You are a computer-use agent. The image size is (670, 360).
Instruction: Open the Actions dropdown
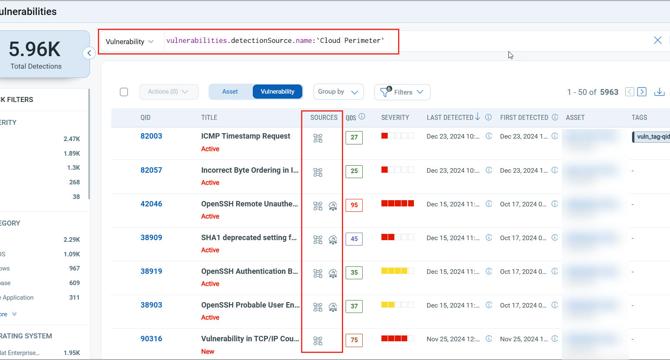[x=168, y=92]
